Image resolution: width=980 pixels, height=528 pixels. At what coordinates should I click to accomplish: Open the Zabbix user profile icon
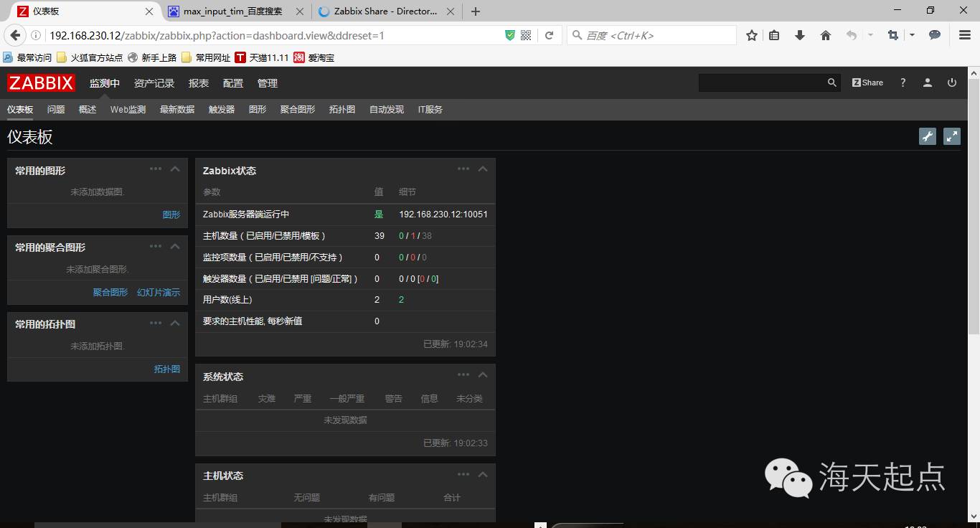tap(928, 82)
